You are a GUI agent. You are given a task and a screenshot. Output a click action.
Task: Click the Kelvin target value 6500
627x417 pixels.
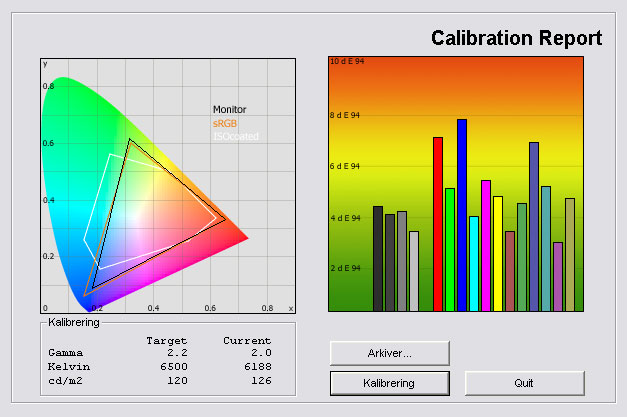174,367
